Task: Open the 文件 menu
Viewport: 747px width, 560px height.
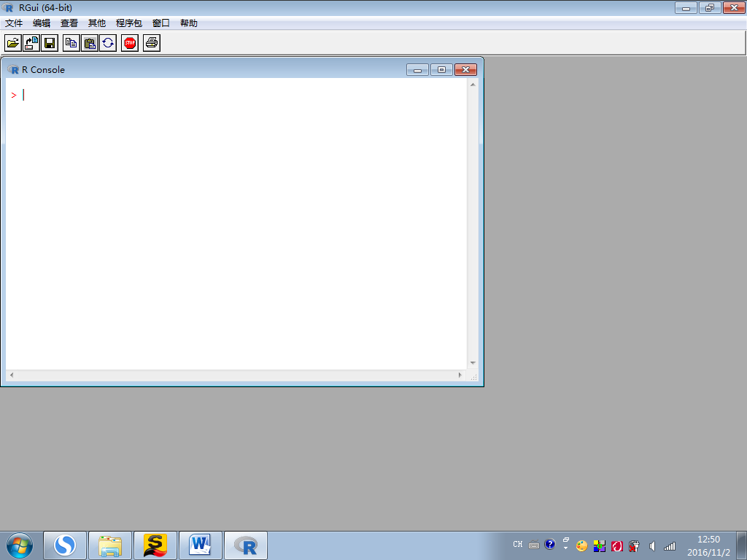Action: (14, 23)
